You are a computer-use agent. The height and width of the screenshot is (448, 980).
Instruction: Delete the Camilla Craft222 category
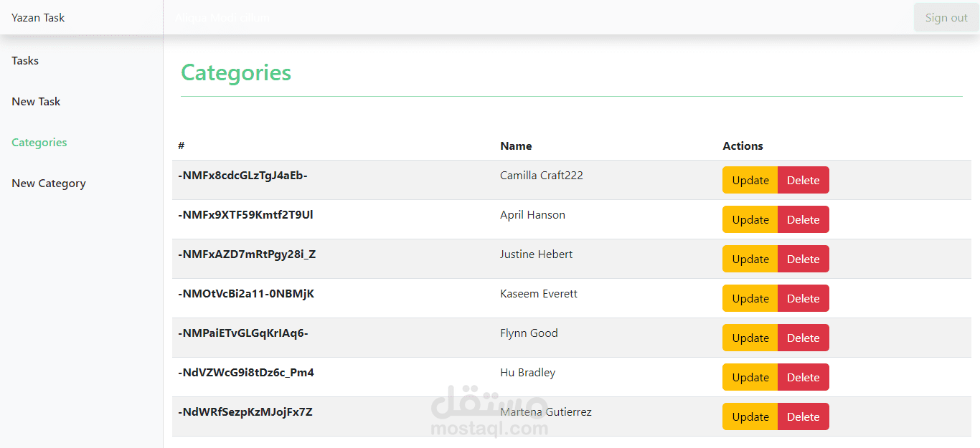[x=803, y=181]
